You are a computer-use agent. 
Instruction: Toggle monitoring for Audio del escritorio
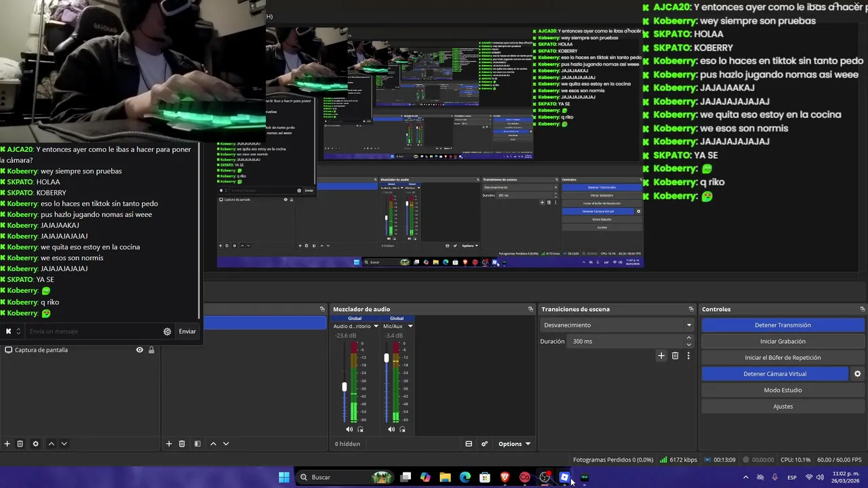click(360, 429)
